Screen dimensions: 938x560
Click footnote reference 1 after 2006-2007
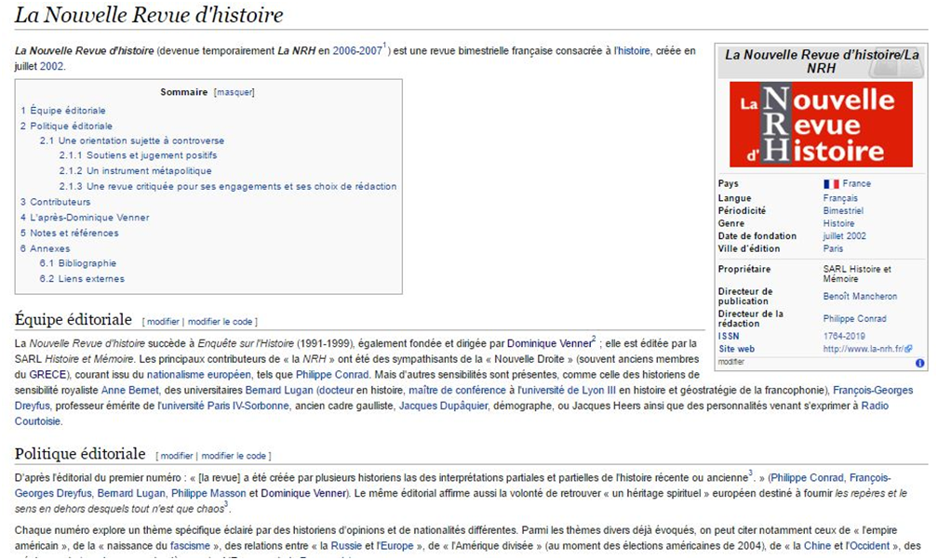point(384,46)
